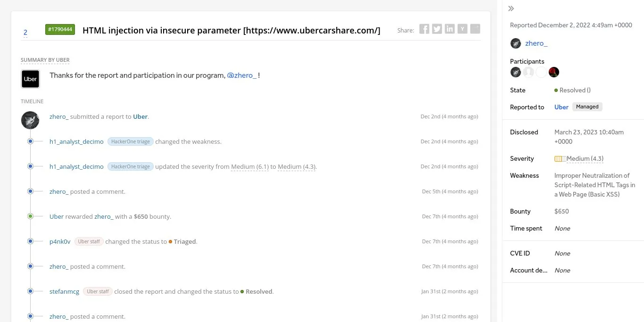Open stefanmcg profile link
The width and height of the screenshot is (644, 322).
pos(64,291)
